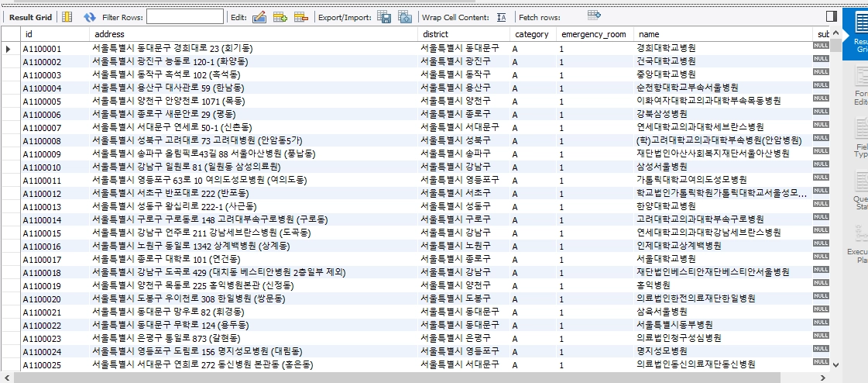
Task: Select name cell '강북삼성병원'
Action: pyautogui.click(x=723, y=114)
